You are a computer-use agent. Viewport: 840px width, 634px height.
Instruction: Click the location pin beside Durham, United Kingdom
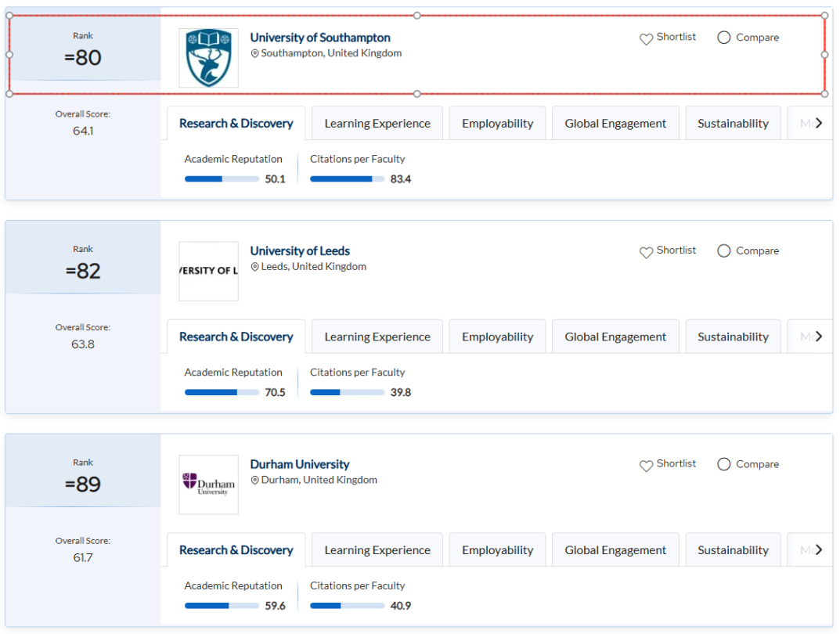[x=255, y=481]
